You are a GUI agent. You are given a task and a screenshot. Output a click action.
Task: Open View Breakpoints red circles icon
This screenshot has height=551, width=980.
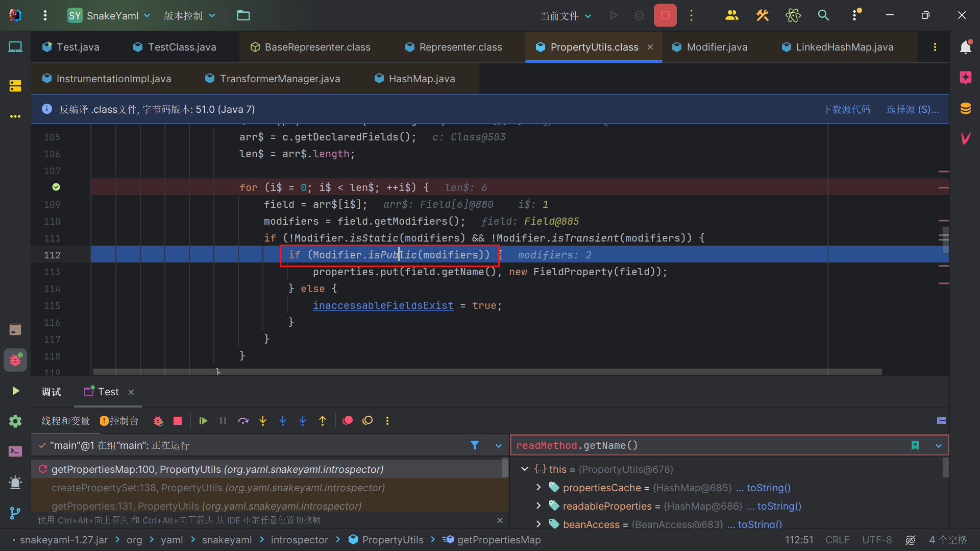coord(348,421)
